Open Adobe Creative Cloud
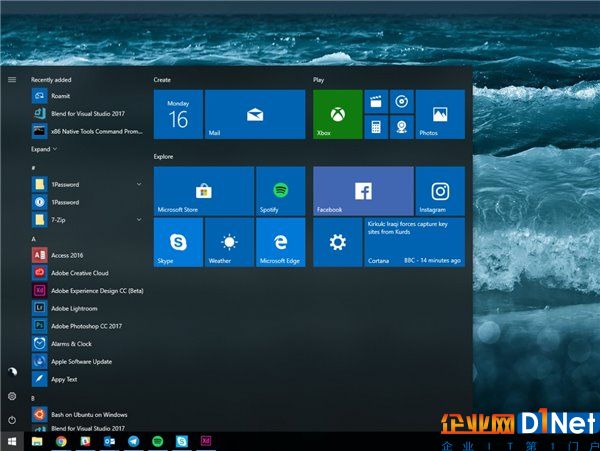 click(x=87, y=273)
